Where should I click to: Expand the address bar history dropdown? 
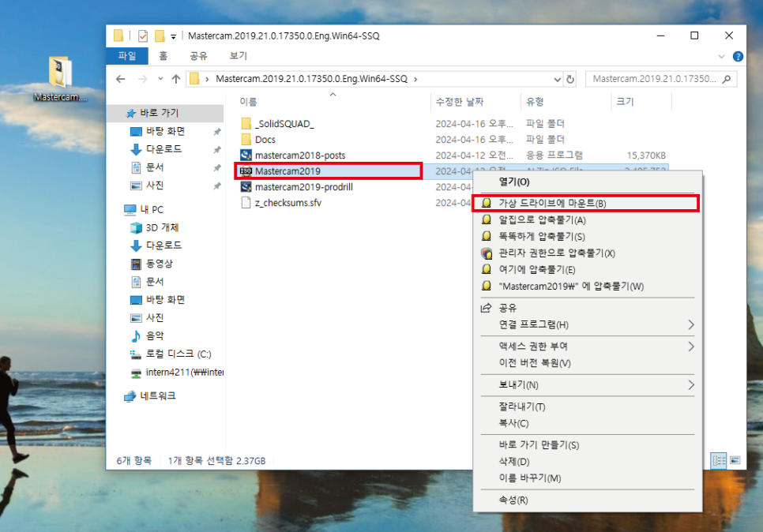pyautogui.click(x=558, y=79)
